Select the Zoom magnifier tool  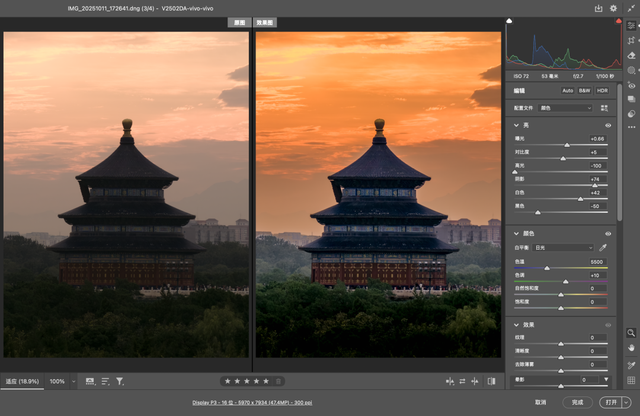pos(632,332)
